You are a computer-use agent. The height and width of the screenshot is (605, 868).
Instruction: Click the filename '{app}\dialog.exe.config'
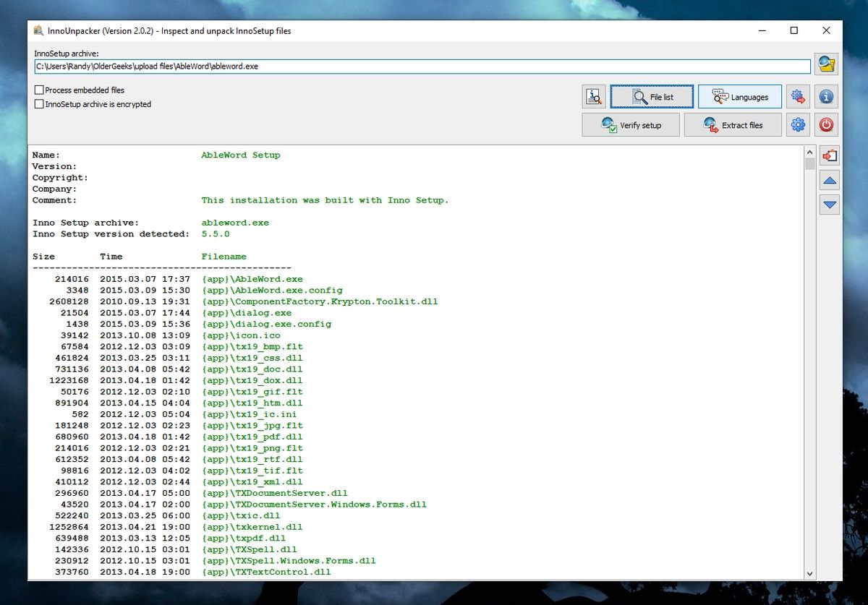click(266, 325)
